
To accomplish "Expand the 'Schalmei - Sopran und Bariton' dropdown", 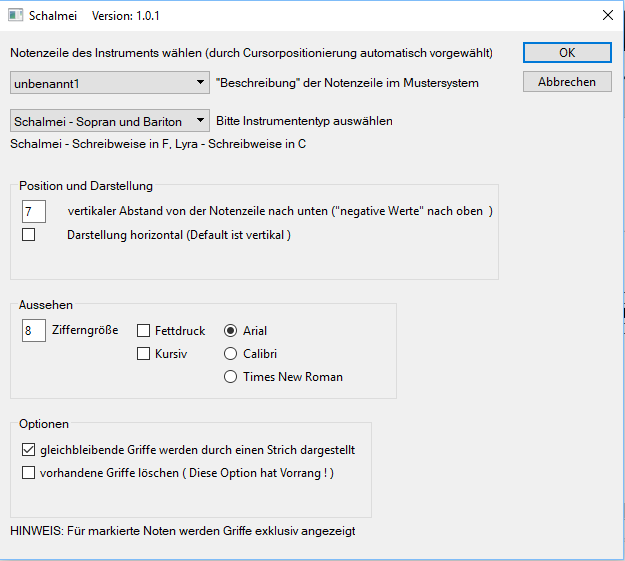I will (x=110, y=121).
